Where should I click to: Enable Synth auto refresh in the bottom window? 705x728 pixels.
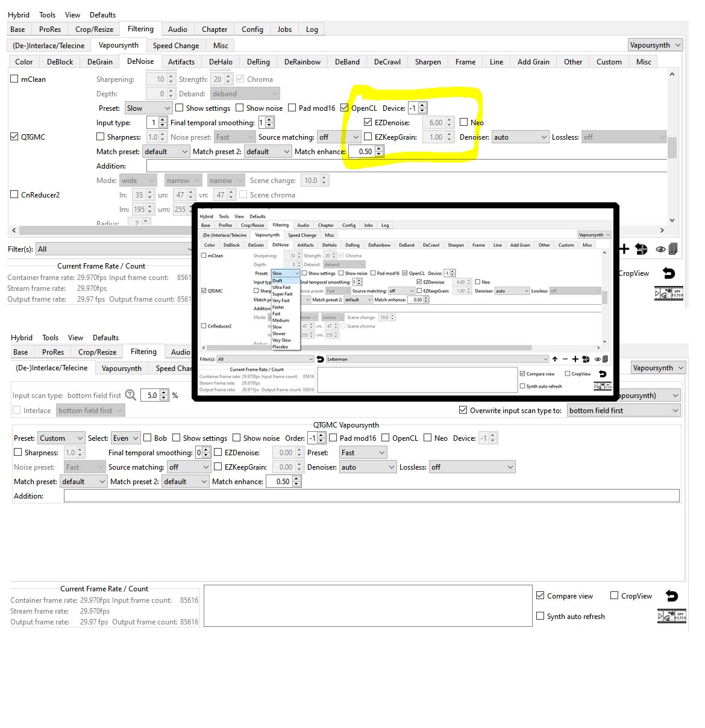click(540, 616)
